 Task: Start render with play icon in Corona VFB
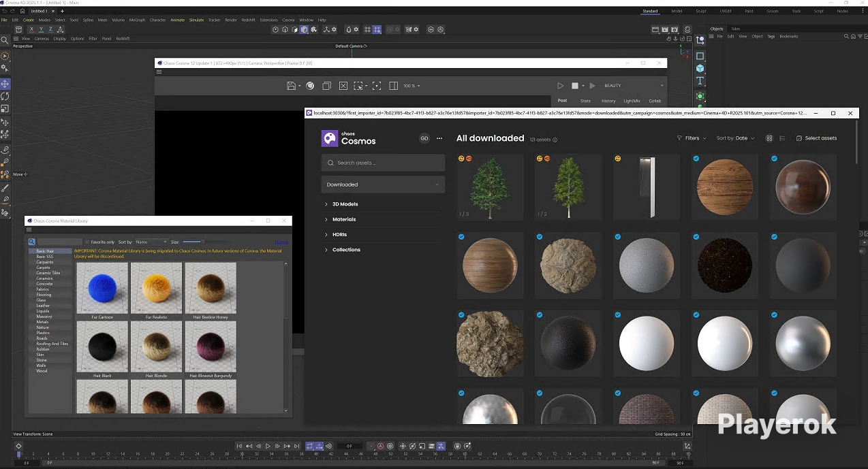[x=560, y=86]
